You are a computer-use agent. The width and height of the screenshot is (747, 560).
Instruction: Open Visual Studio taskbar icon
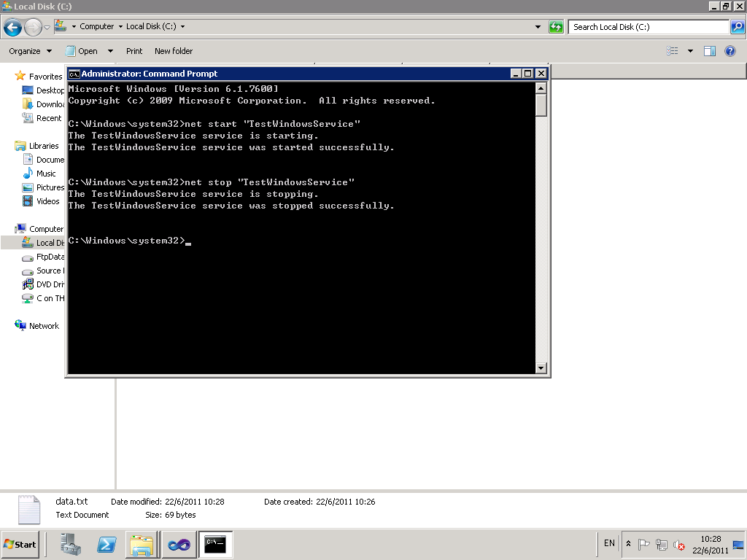click(x=179, y=545)
